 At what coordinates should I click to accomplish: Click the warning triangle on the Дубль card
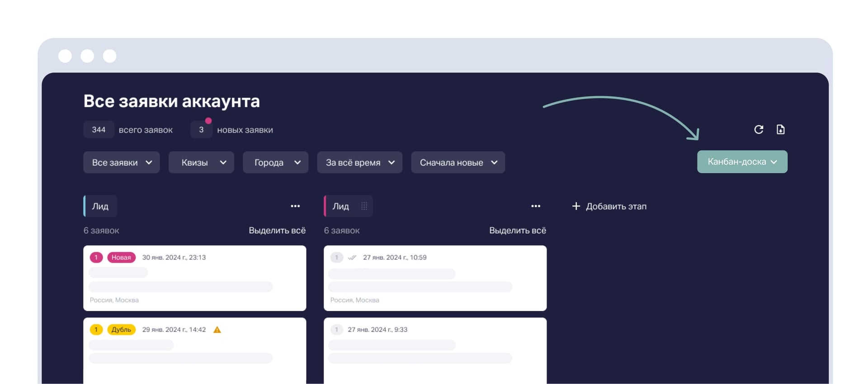[x=217, y=330]
